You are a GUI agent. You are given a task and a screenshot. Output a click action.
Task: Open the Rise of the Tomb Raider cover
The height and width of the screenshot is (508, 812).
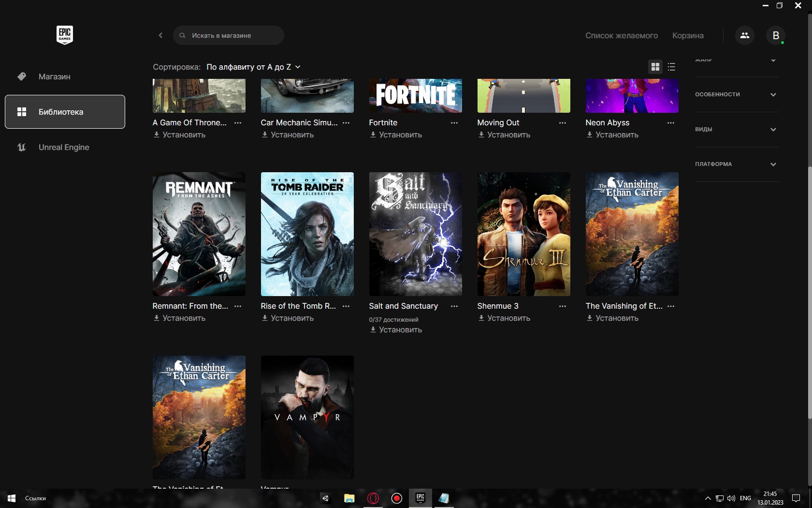tap(307, 234)
